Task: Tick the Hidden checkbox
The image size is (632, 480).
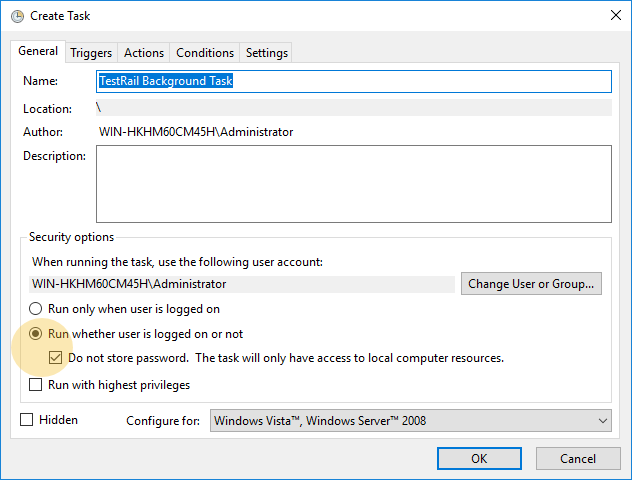Action: 27,420
